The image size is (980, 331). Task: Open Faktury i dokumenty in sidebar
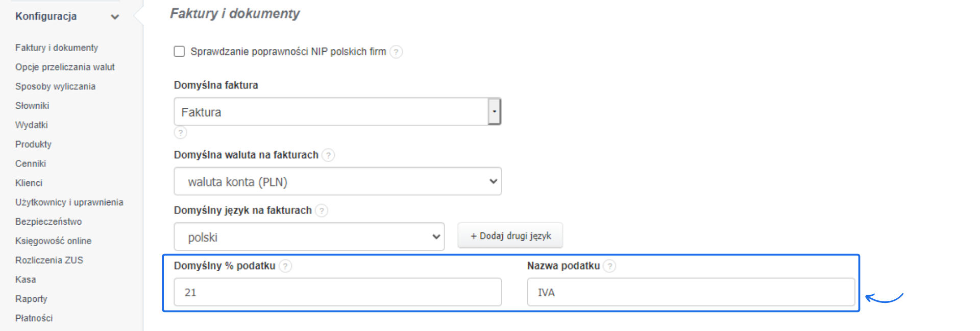point(57,48)
